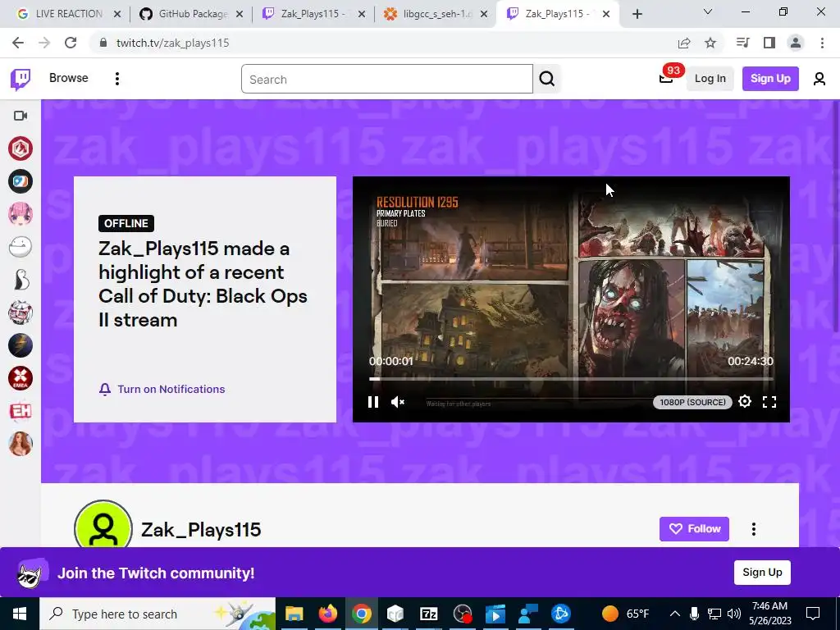Open File Explorer from the taskbar

point(294,614)
